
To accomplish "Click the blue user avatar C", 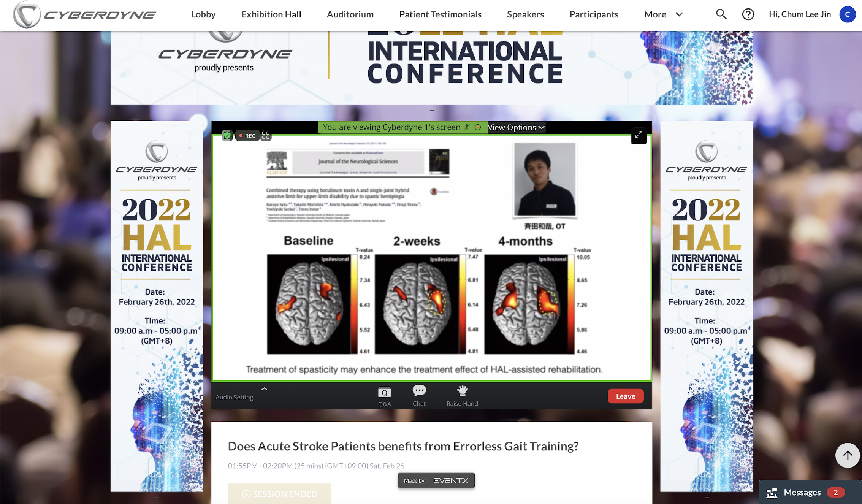I will pyautogui.click(x=847, y=14).
